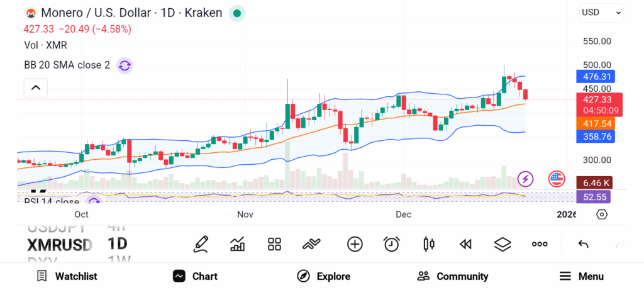Viewport: 644px width, 290px height.
Task: Select the drawing pen tool
Action: [201, 243]
